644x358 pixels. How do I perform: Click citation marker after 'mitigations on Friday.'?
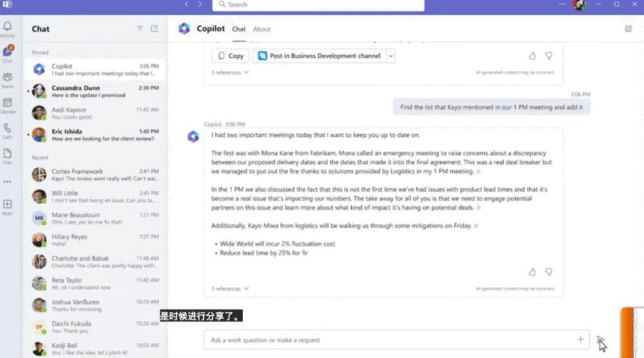tap(476, 226)
